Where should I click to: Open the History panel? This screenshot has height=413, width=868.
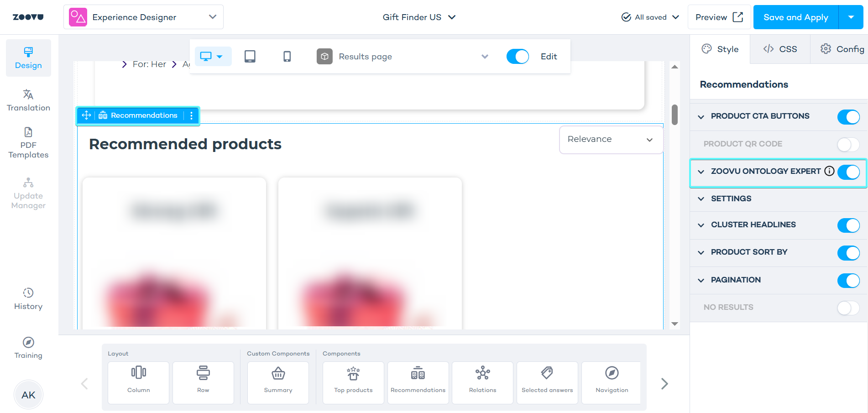pos(28,299)
